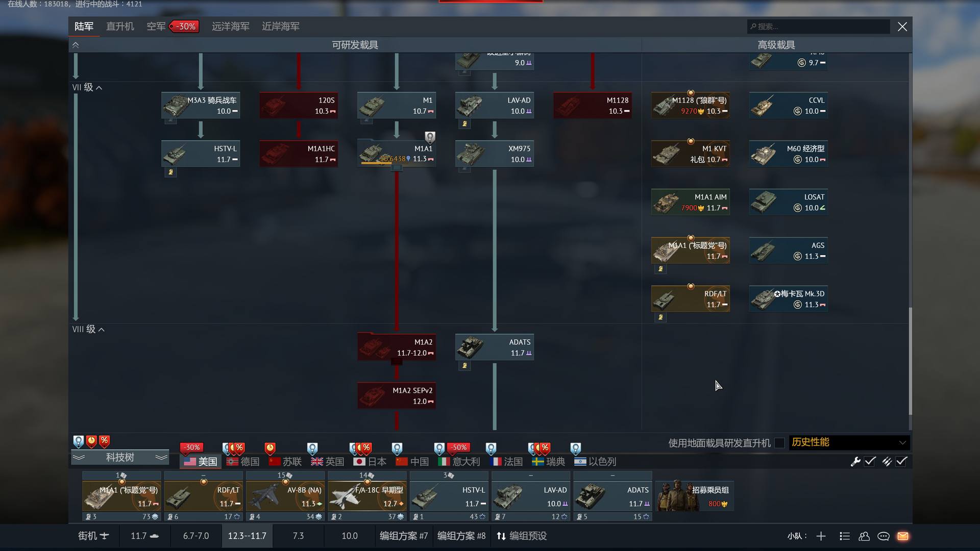Select the 中国 China nation
The height and width of the screenshot is (551, 980).
(412, 461)
